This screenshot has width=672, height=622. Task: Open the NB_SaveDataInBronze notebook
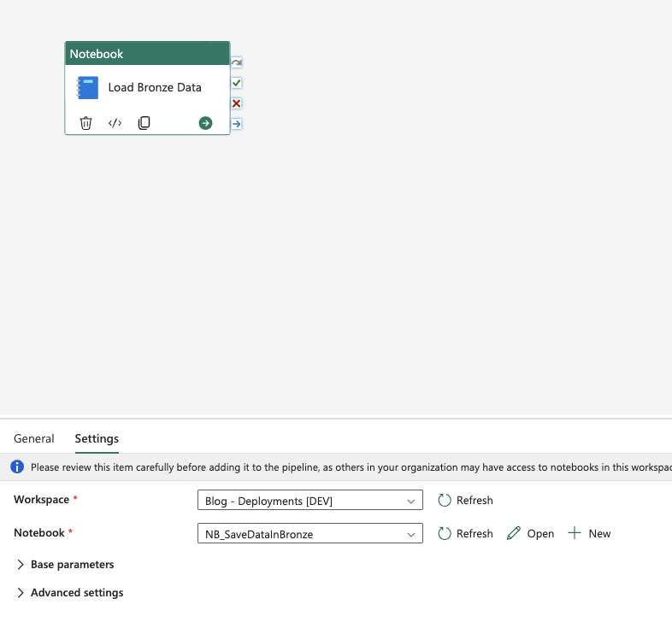coord(530,533)
